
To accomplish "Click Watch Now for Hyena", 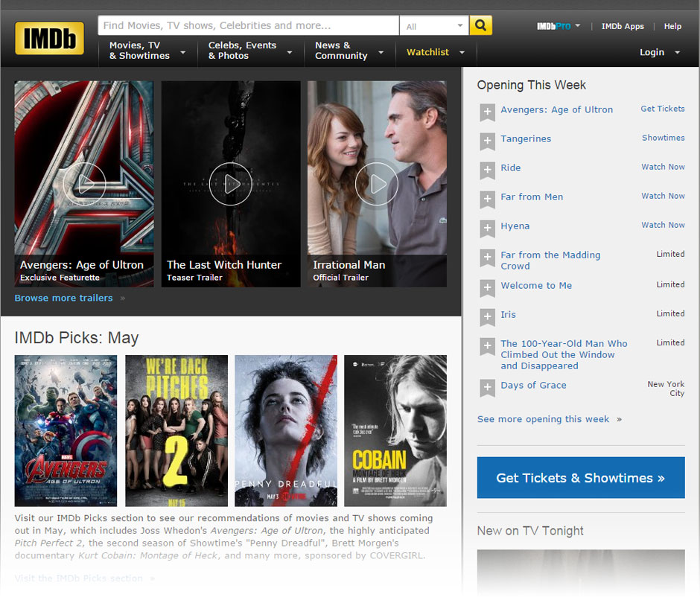I will click(x=663, y=225).
